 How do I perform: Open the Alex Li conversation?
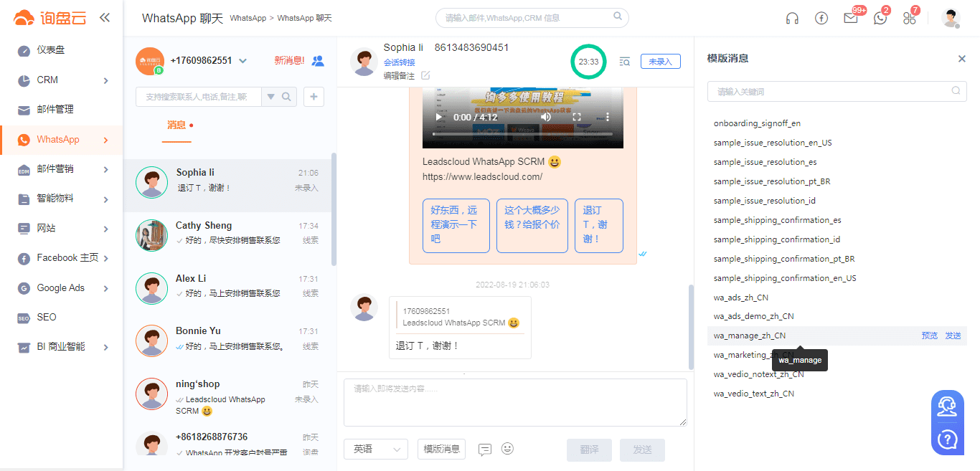(227, 288)
